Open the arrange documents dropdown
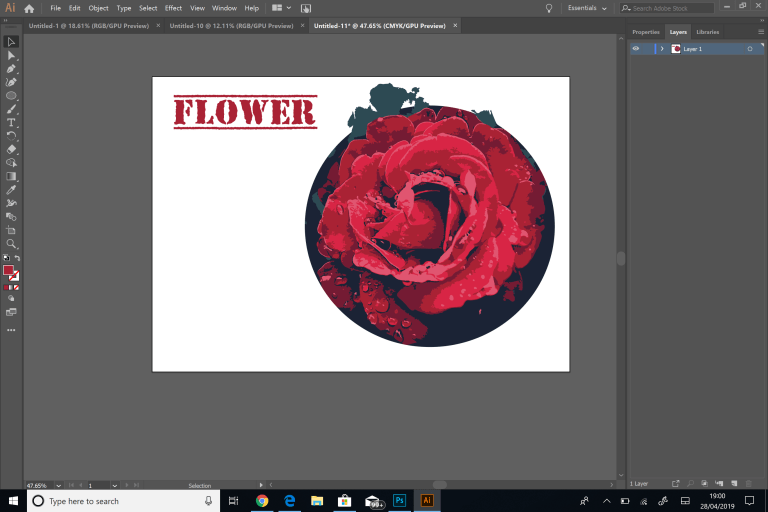The image size is (768, 512). [x=281, y=8]
